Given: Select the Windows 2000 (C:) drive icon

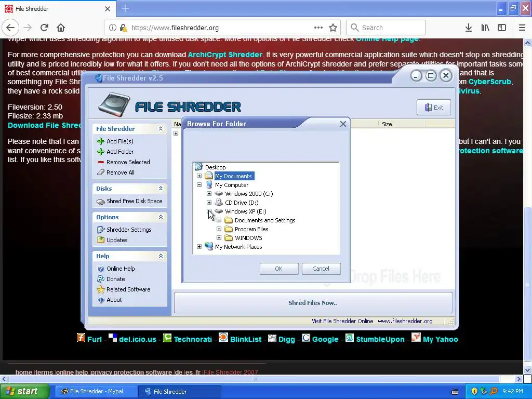Looking at the screenshot, I should [219, 194].
